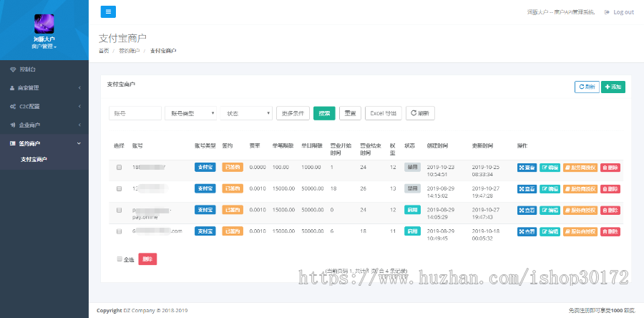The image size is (644, 318).
Task: Click 创建时间 column header
Action: click(x=437, y=146)
